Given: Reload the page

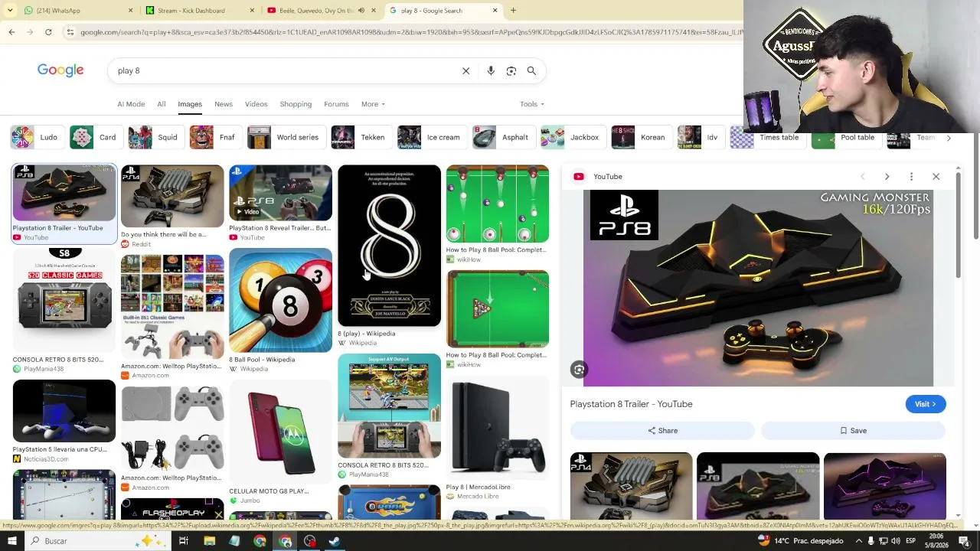Looking at the screenshot, I should (48, 32).
